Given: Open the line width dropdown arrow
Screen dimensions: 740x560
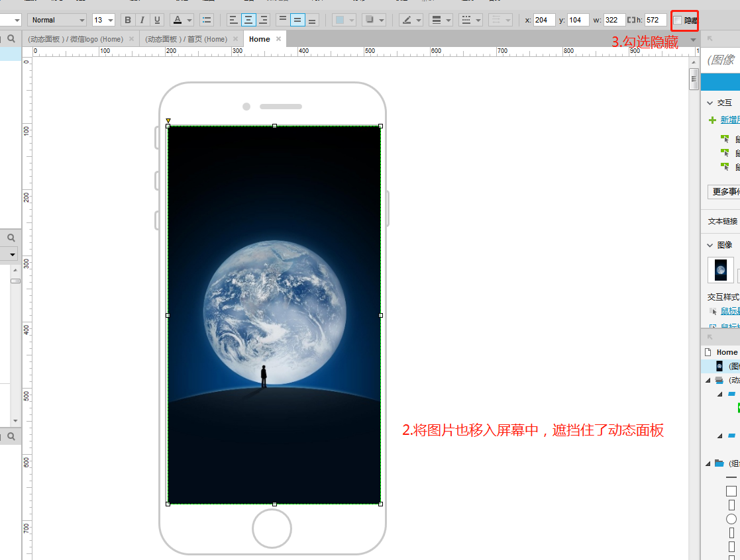Looking at the screenshot, I should tap(449, 21).
